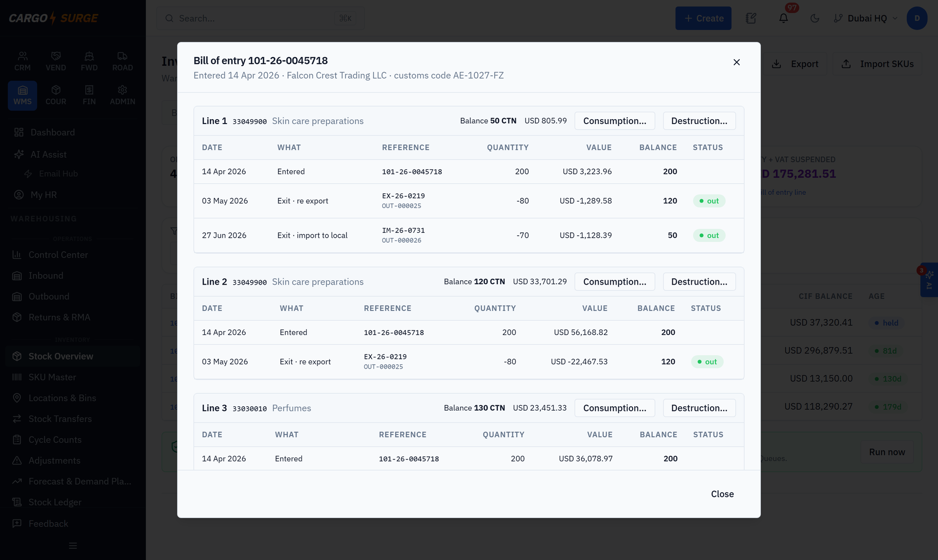Image resolution: width=938 pixels, height=560 pixels.
Task: Open Consumption for Line 1
Action: point(615,121)
